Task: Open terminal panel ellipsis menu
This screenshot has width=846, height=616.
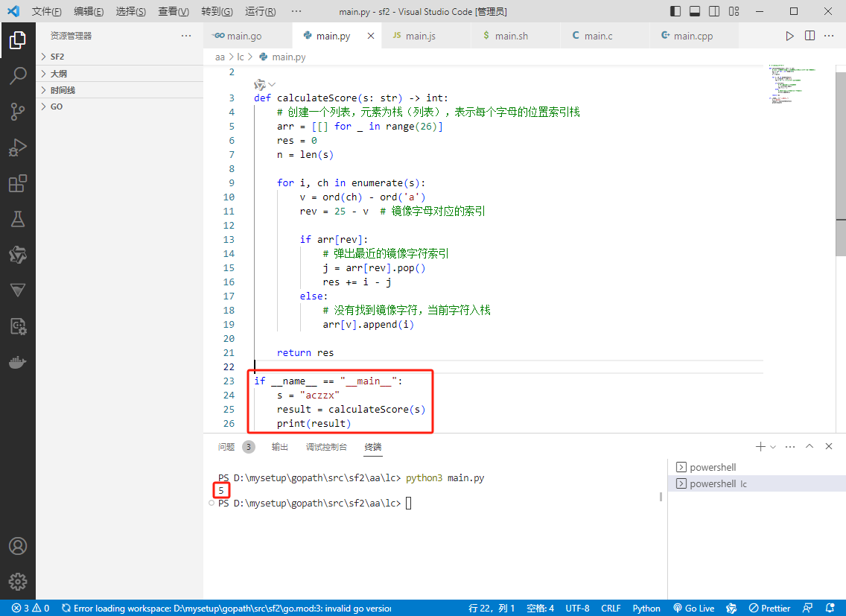Action: 790,446
